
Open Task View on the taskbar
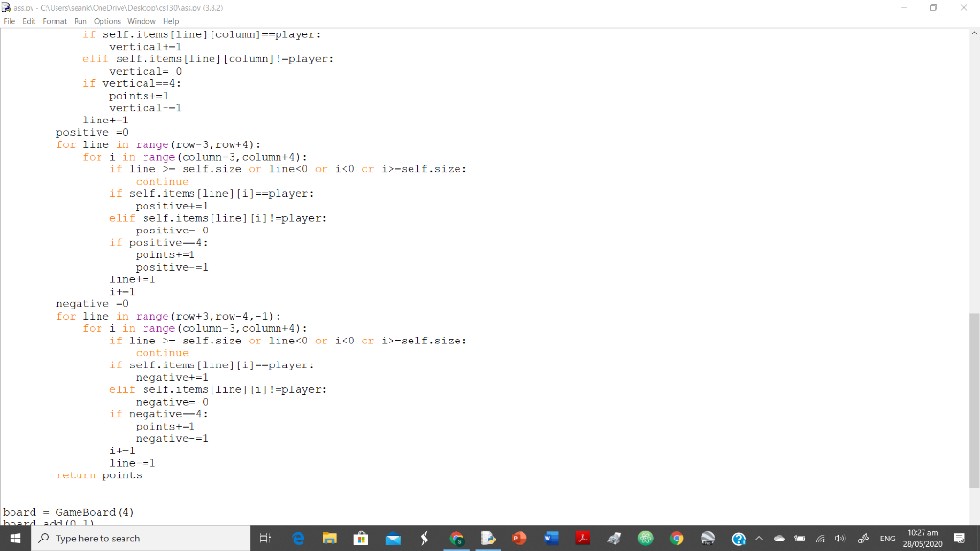(x=264, y=538)
